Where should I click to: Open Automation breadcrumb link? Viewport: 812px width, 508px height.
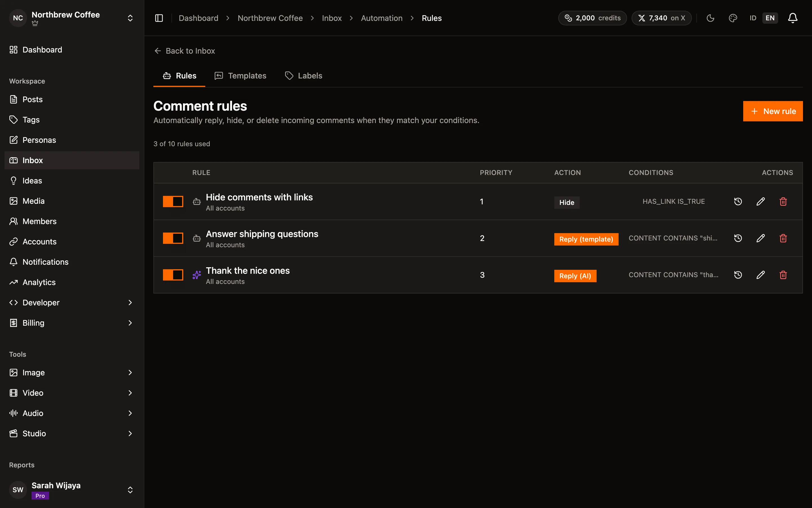pos(381,18)
